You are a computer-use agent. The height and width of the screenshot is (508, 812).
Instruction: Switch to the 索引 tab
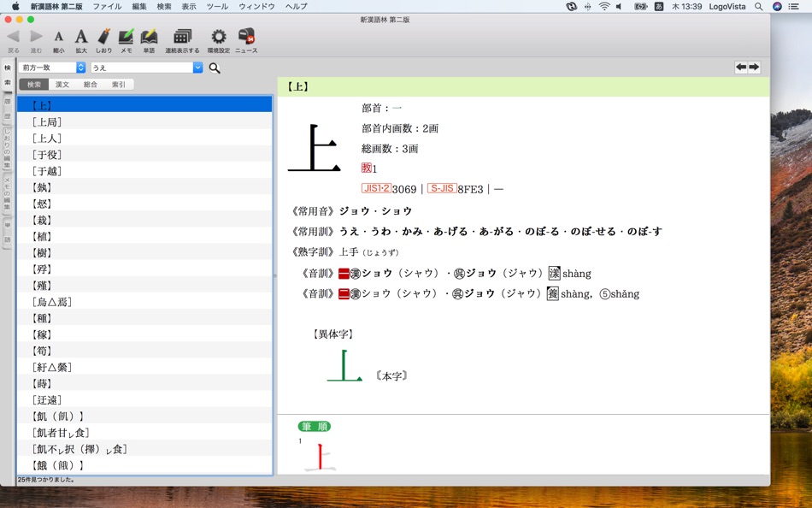[119, 85]
